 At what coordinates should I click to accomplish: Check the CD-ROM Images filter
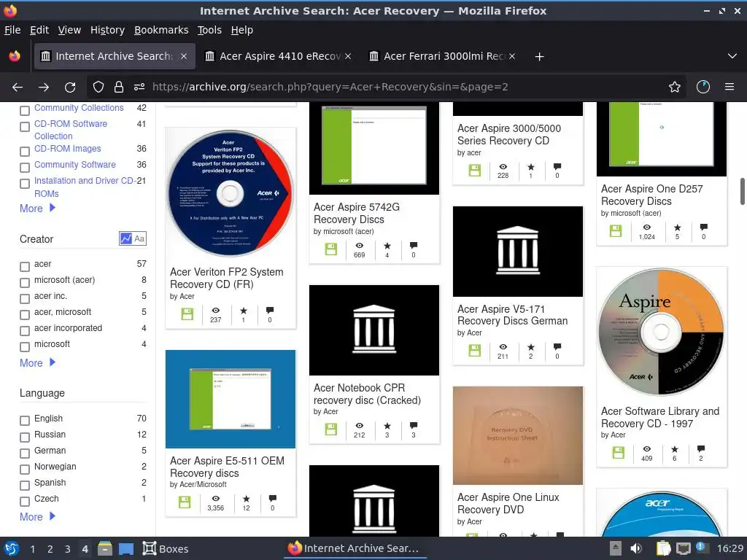(25, 152)
